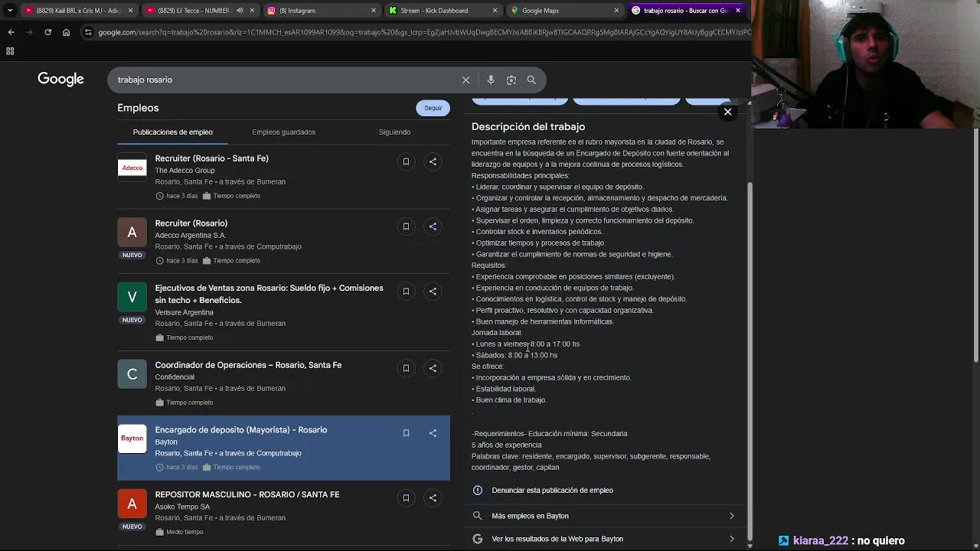Close the Stream - Kick Dashboard tab

[495, 11]
